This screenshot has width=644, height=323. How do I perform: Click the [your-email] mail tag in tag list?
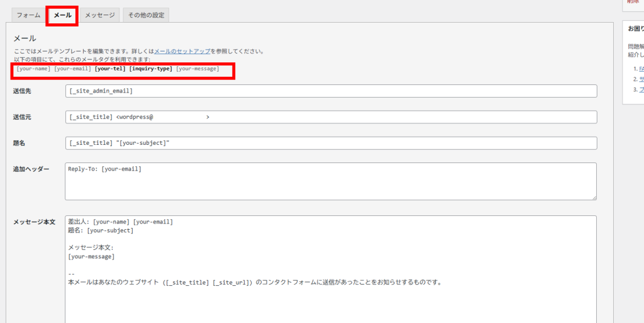[73, 68]
